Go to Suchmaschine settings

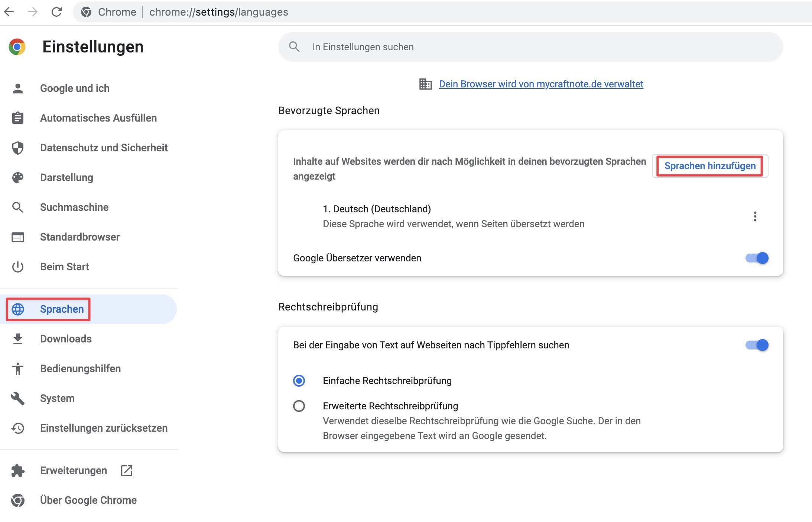pos(74,207)
